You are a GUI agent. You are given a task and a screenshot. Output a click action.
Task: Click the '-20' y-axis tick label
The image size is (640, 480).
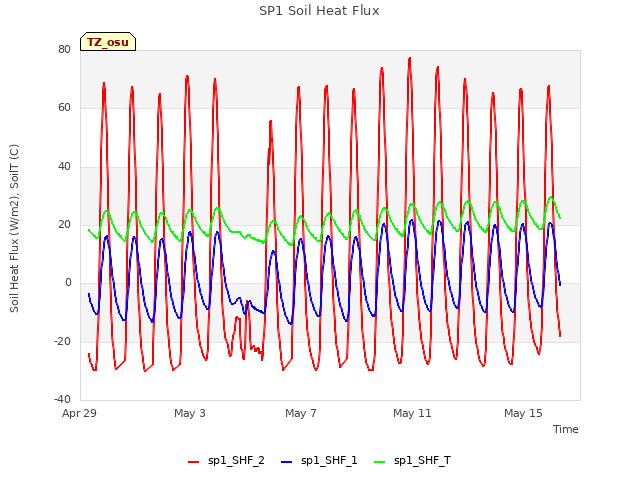point(62,341)
